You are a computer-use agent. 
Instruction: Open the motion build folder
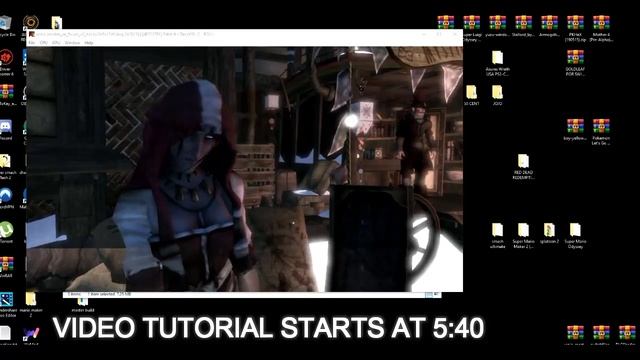click(x=83, y=305)
